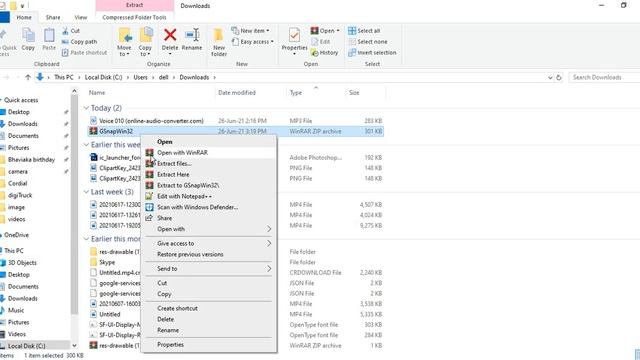
Task: Click the Scan with Windows Defender icon
Action: (149, 207)
